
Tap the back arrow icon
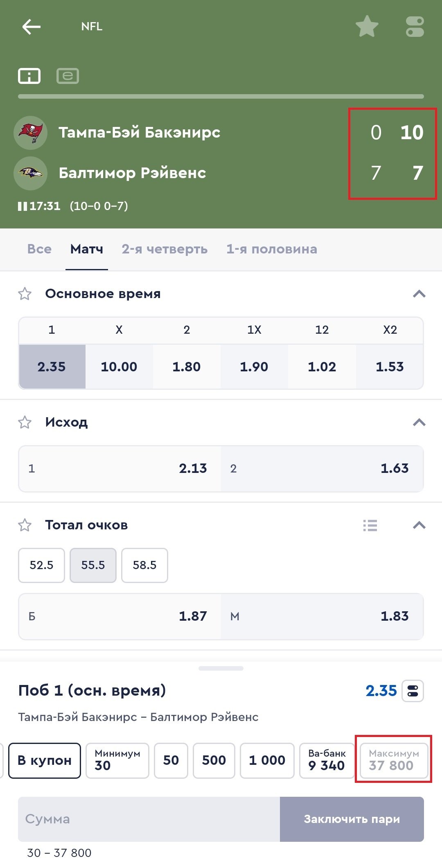31,27
